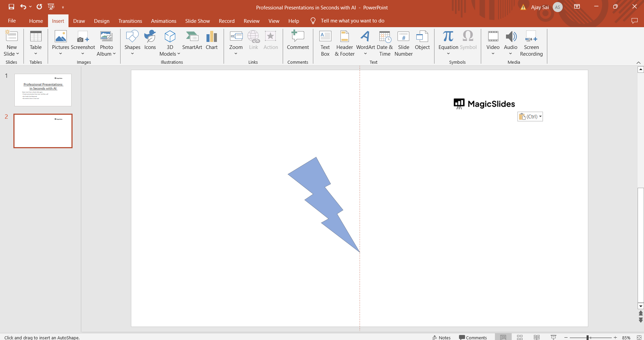Adjust the zoom slider handle

click(x=588, y=337)
